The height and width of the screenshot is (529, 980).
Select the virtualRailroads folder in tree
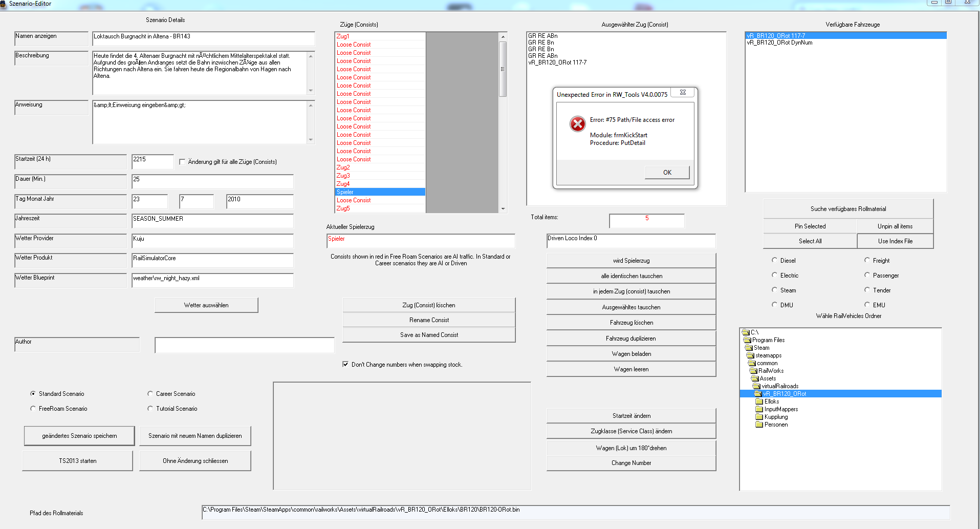point(779,386)
